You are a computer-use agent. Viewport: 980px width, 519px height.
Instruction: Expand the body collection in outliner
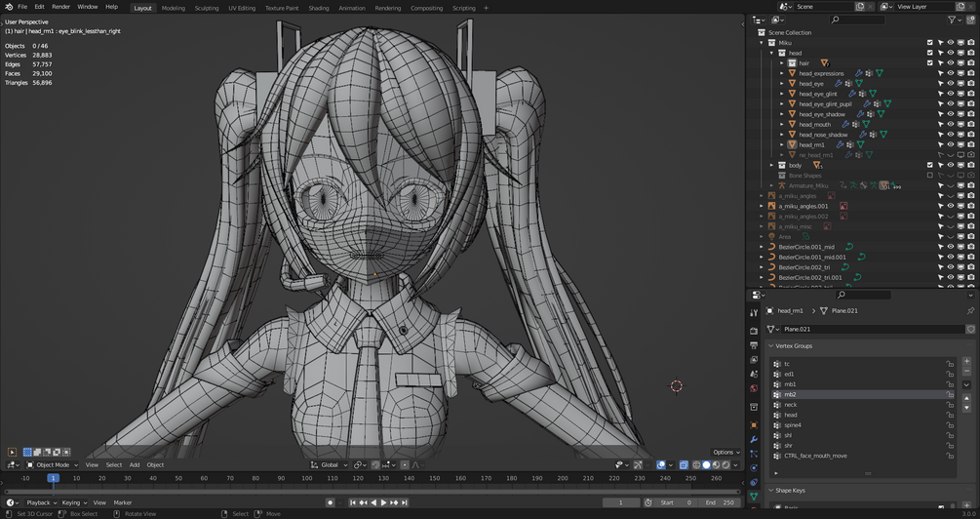pyautogui.click(x=772, y=165)
